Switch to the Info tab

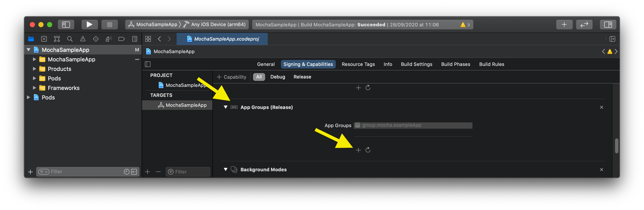(388, 64)
